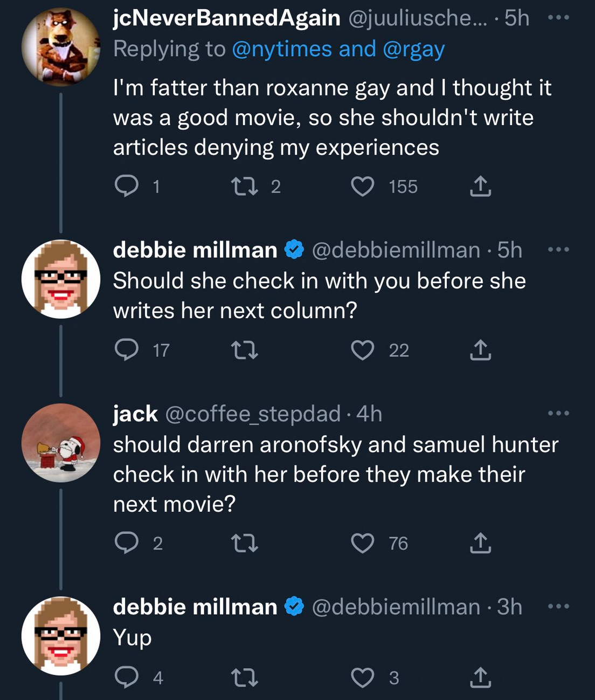The image size is (595, 700).
Task: Open the @nytimes mention link
Action: (x=282, y=49)
